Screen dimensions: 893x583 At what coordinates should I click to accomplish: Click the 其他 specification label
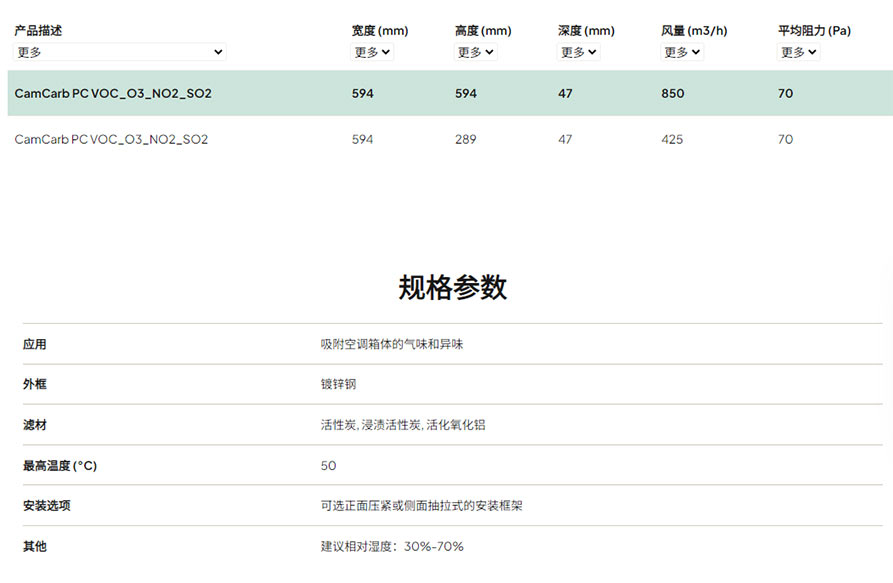coord(35,547)
